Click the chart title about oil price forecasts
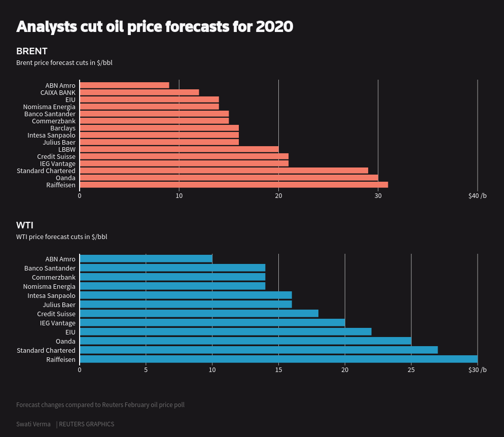The image size is (504, 437). click(x=155, y=26)
